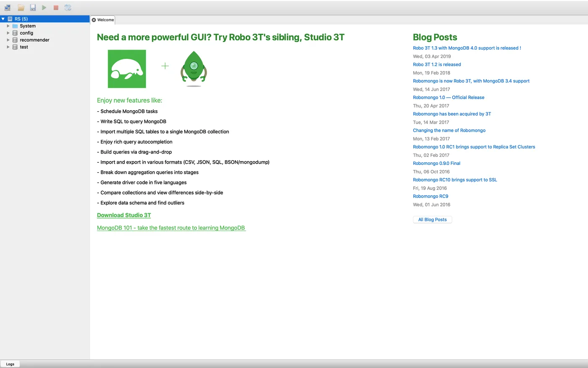Open the Robomongo 1.0 Official Release post
Image resolution: width=588 pixels, height=368 pixels.
pos(449,97)
